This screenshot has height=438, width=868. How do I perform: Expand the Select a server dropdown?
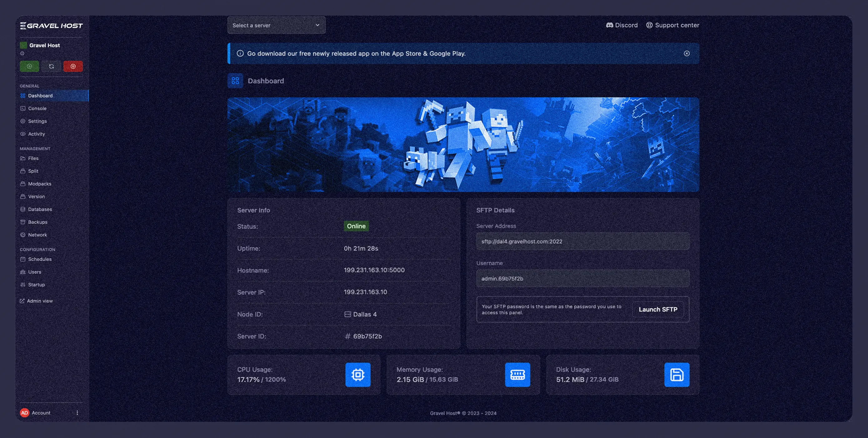tap(276, 25)
